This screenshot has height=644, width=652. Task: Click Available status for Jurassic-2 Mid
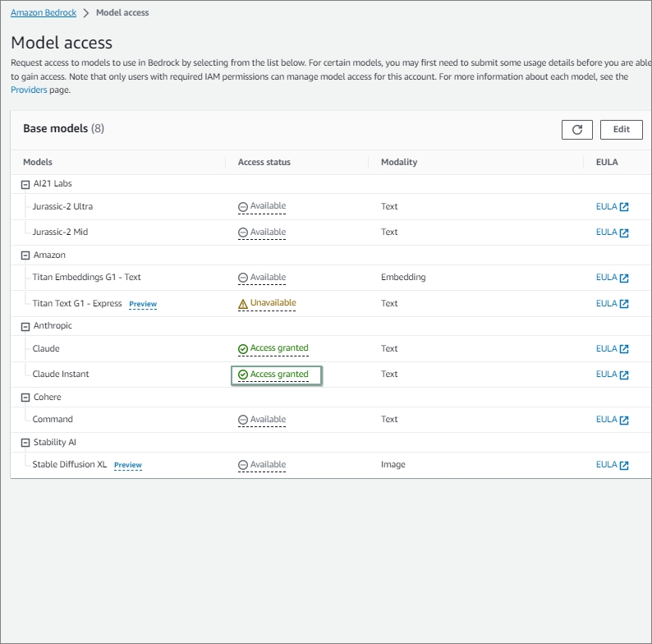coord(262,232)
